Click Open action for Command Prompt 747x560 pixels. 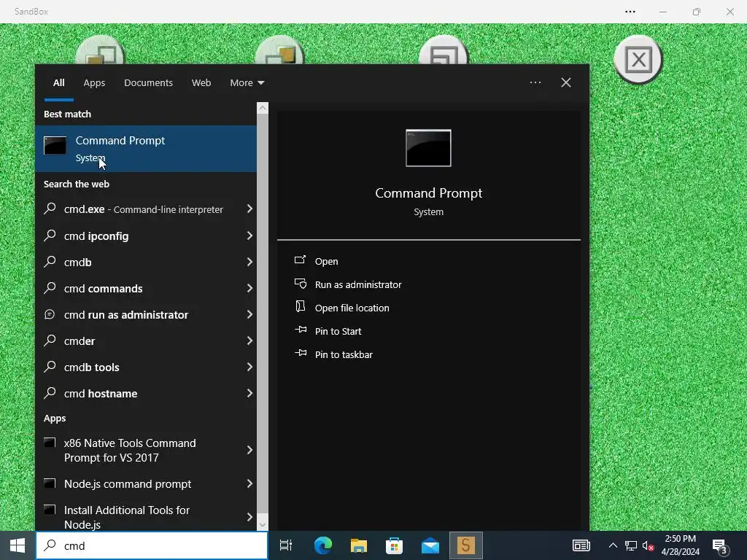tap(326, 262)
